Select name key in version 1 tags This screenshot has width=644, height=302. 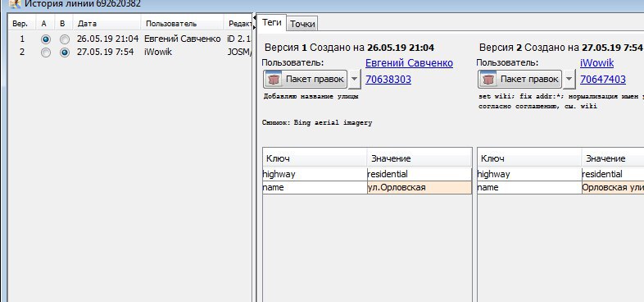[315, 188]
